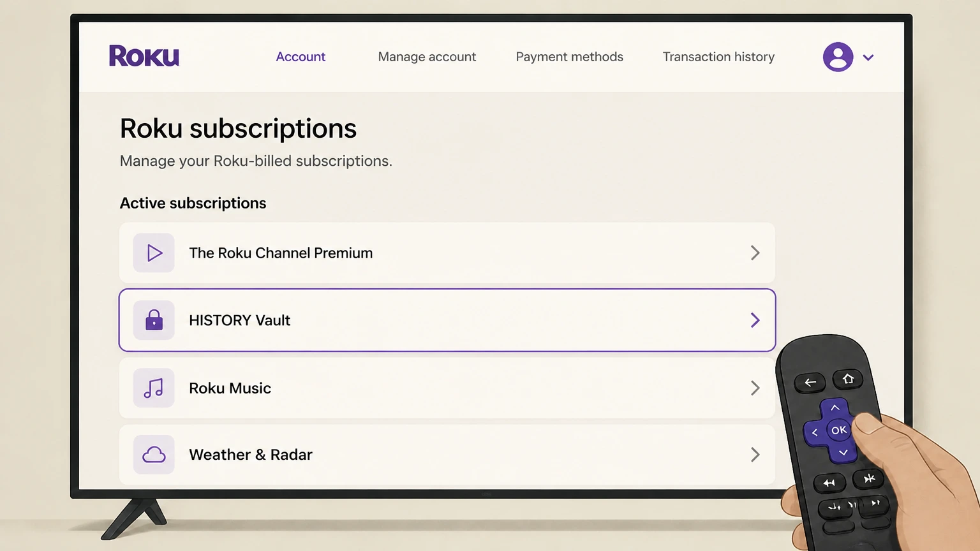Expand the Weather & Radar chevron
The height and width of the screenshot is (551, 980).
755,455
